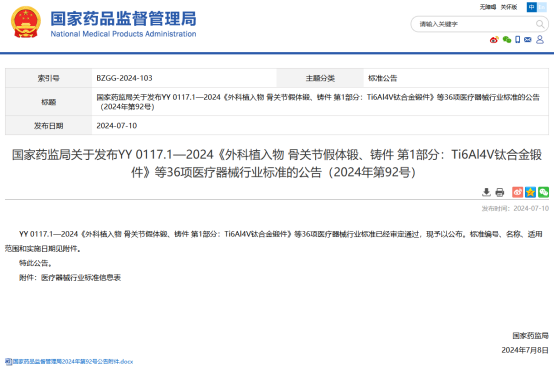This screenshot has width=554, height=373.
Task: Click the national emblem logo
Action: [x=25, y=22]
